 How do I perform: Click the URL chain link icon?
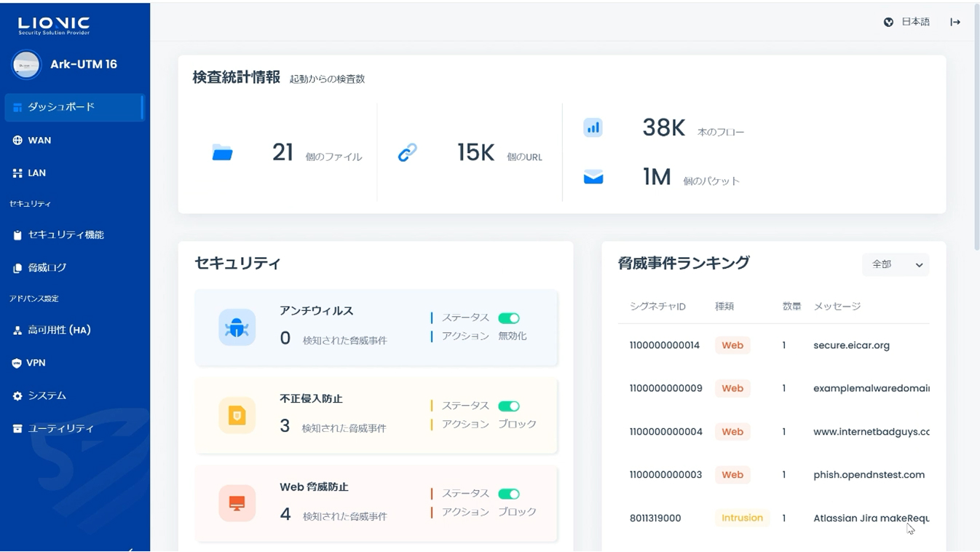click(x=407, y=152)
